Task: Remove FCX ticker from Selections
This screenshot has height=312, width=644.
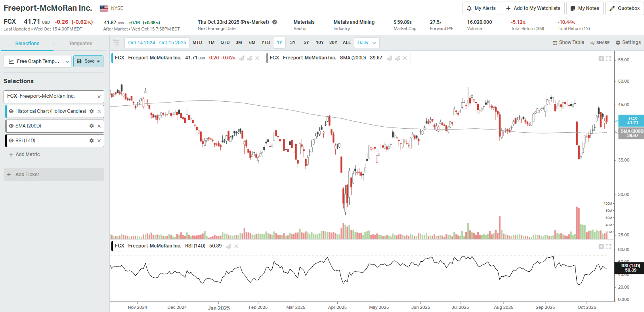Action: pyautogui.click(x=99, y=97)
